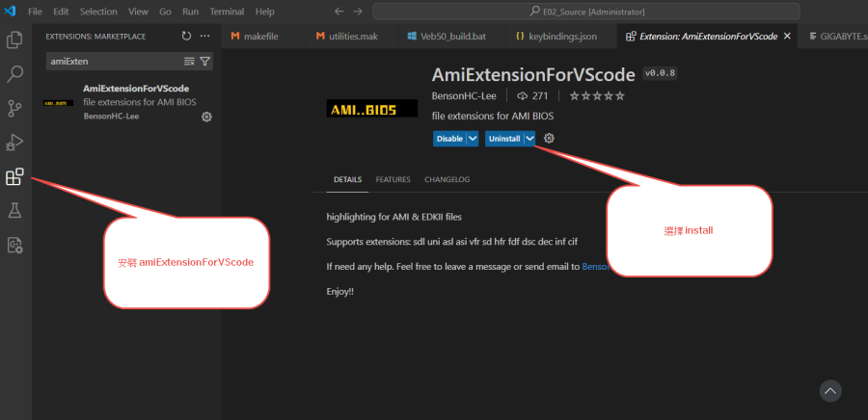This screenshot has width=868, height=420.
Task: Expand the Disable button dropdown arrow
Action: tap(473, 139)
